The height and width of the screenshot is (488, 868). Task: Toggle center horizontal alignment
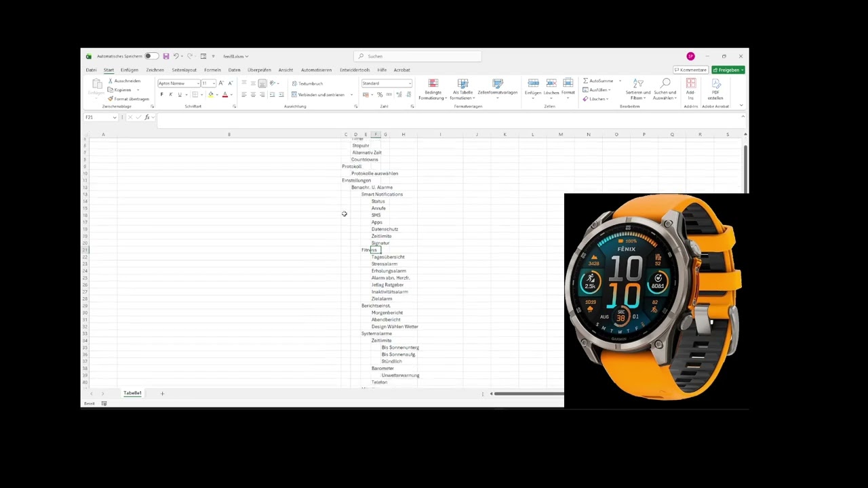point(253,95)
